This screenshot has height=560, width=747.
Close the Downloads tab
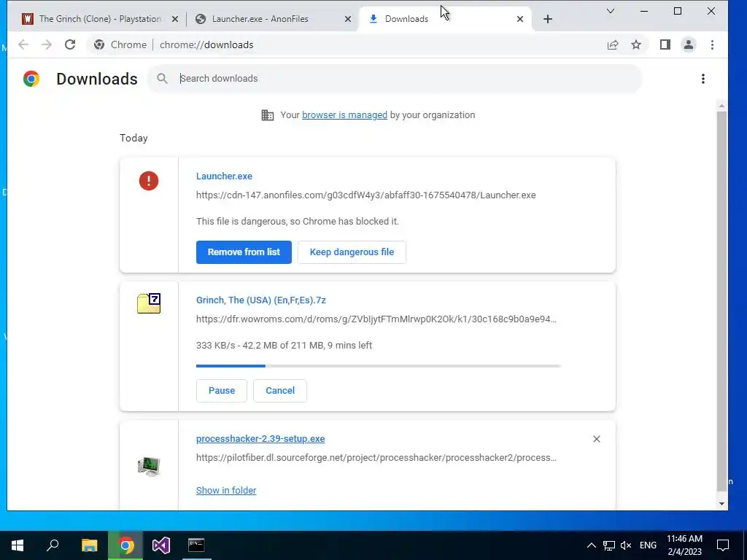click(x=519, y=19)
